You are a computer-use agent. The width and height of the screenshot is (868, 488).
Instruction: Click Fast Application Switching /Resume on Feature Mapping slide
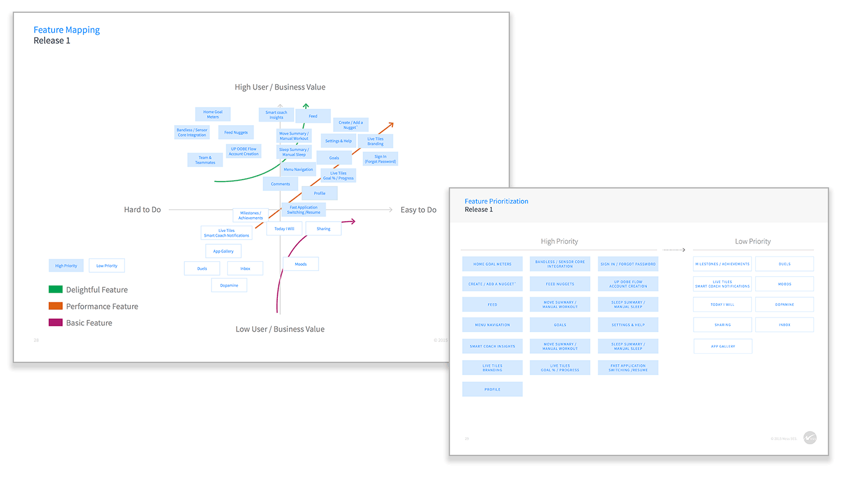click(303, 209)
